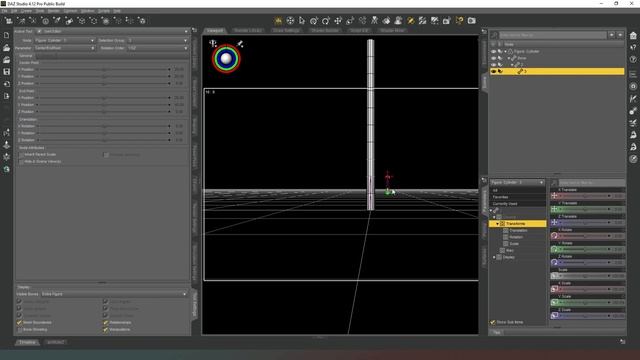Select the Currently Used parameters filter
The height and width of the screenshot is (360, 640).
518,204
